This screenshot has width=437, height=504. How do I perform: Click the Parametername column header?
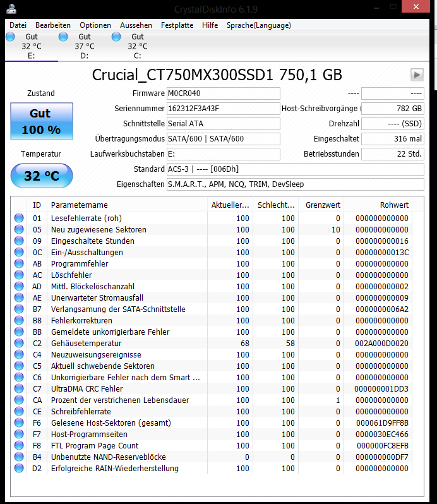tap(127, 205)
